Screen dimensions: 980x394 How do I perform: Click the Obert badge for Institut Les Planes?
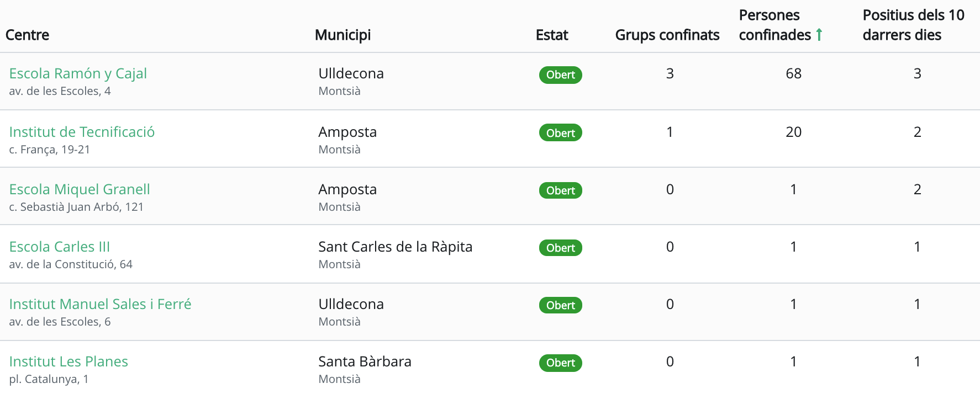tap(560, 363)
